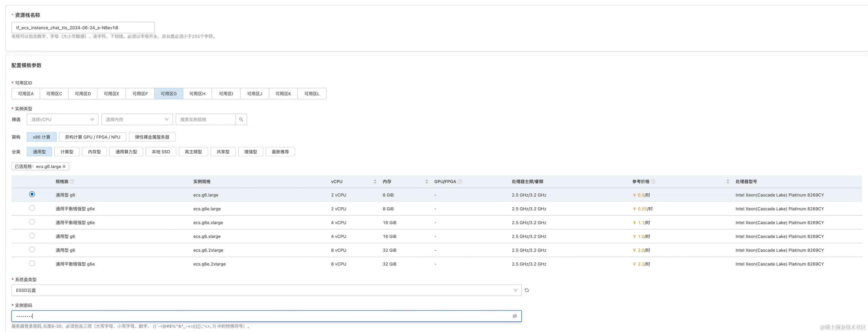Viewport: 868px width, 332px height.
Task: Click help icon next to GPU/FPGA header
Action: (x=460, y=181)
